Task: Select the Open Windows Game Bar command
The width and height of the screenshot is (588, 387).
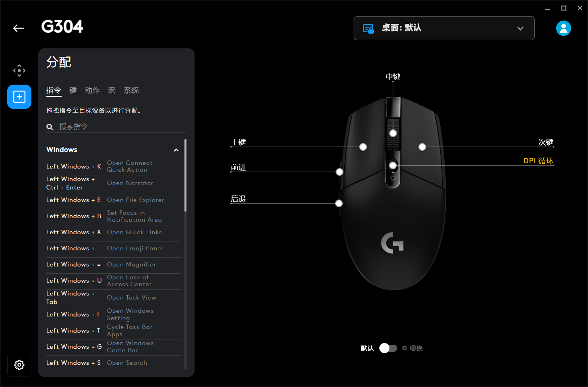Action: pyautogui.click(x=114, y=347)
